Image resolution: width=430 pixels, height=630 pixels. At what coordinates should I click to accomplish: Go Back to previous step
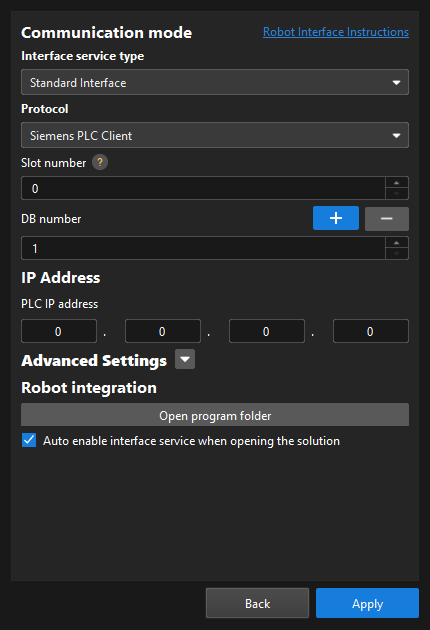(x=258, y=603)
